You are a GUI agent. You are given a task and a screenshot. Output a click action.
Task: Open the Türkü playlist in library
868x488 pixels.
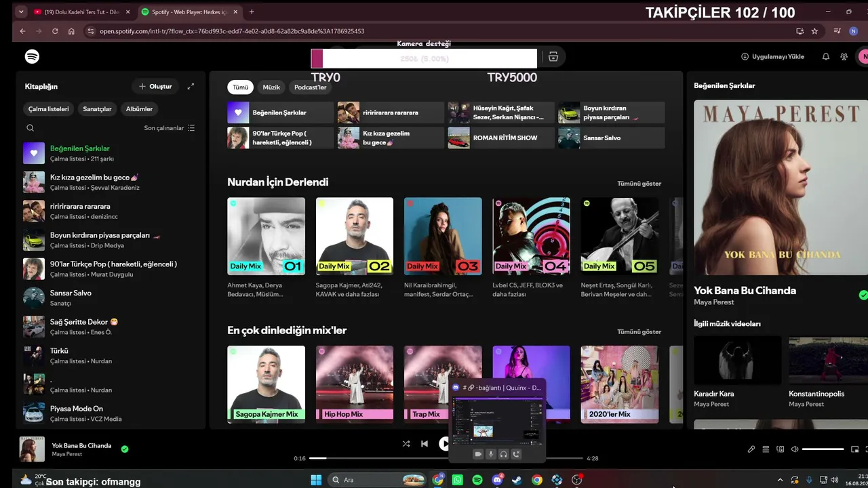pyautogui.click(x=111, y=356)
